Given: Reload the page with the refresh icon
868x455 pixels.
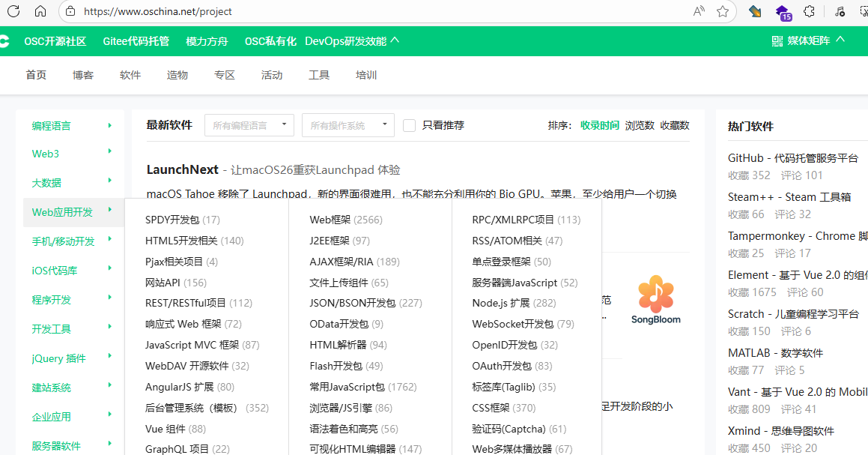Looking at the screenshot, I should point(13,11).
